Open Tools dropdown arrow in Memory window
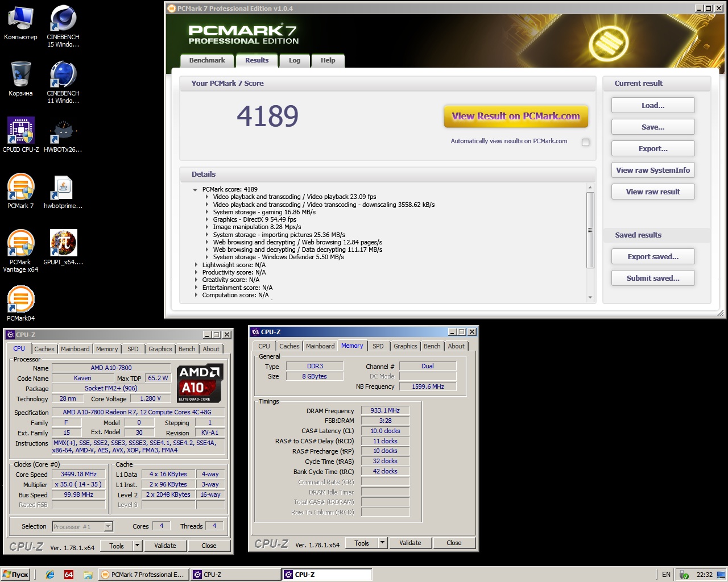 coord(382,543)
